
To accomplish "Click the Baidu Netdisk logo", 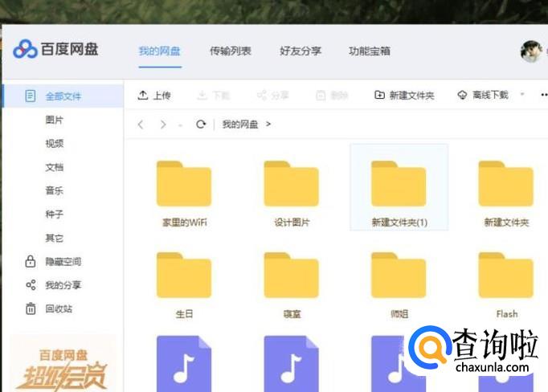I will click(55, 49).
